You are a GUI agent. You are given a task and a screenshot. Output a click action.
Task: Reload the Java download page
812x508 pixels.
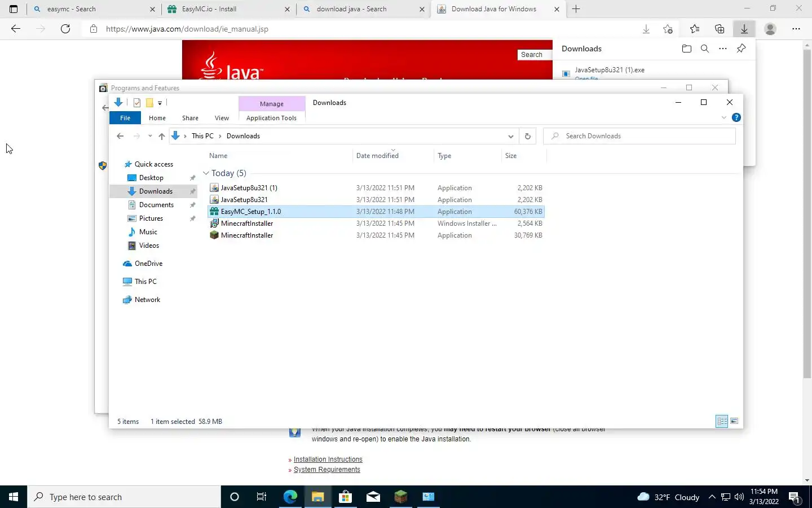coord(65,29)
